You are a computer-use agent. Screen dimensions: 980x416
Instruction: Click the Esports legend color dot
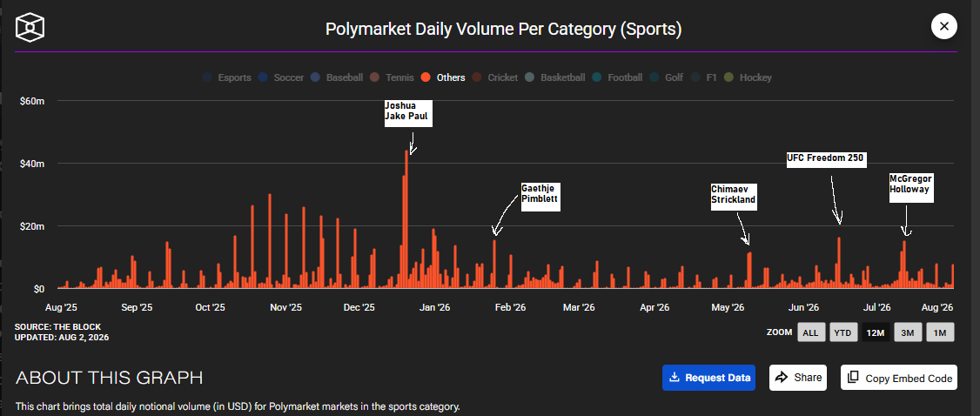tap(207, 77)
